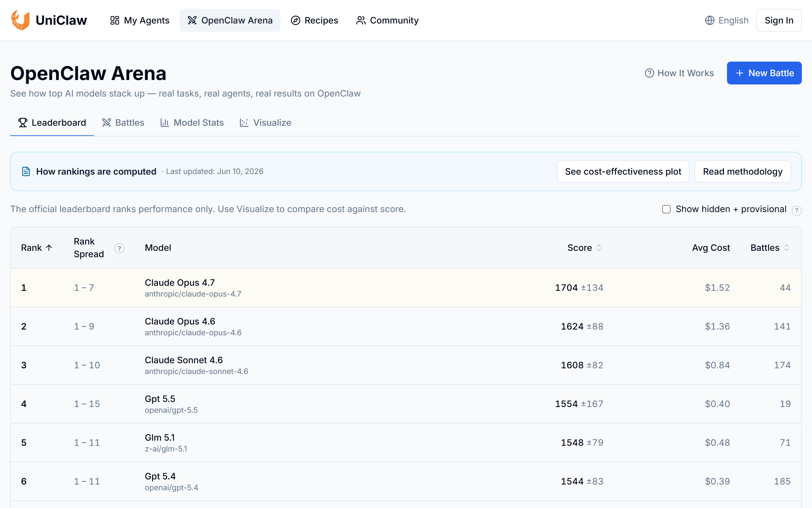Click the Sign In button
The width and height of the screenshot is (812, 508).
pos(779,21)
